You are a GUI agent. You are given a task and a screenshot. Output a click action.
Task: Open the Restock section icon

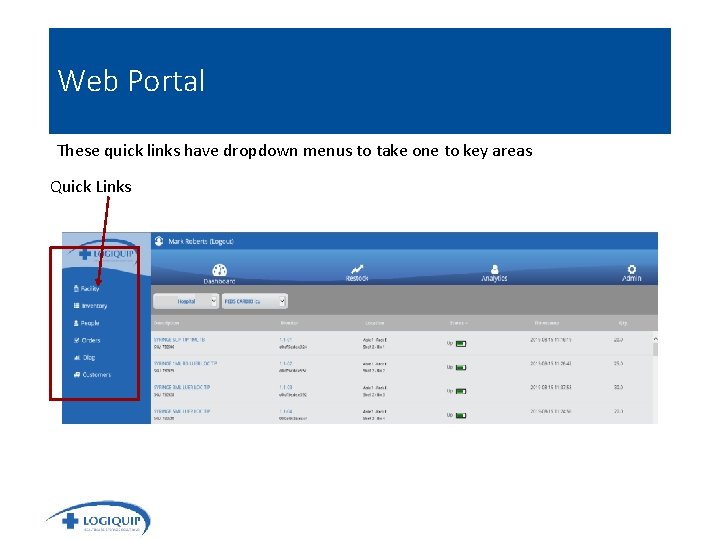[x=357, y=269]
